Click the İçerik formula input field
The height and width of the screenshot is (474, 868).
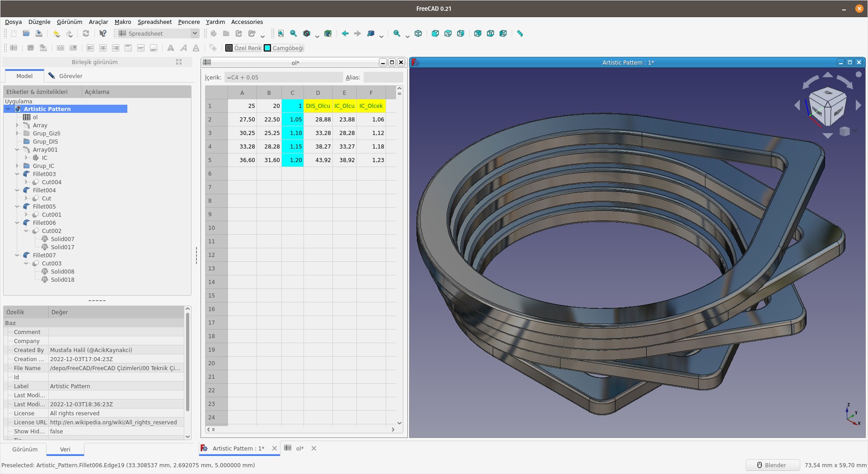point(283,77)
